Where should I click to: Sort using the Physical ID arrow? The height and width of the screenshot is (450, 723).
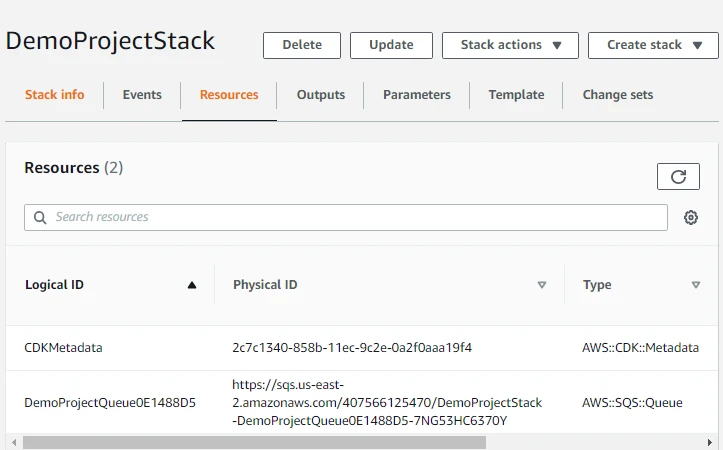542,285
